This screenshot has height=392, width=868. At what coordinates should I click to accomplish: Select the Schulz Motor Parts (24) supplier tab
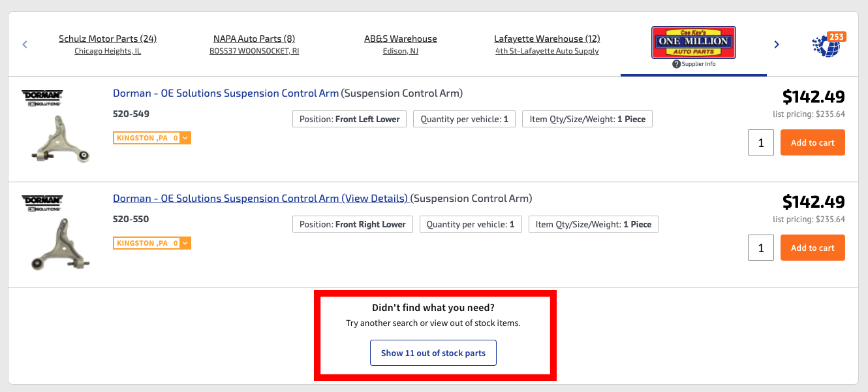[x=108, y=44]
